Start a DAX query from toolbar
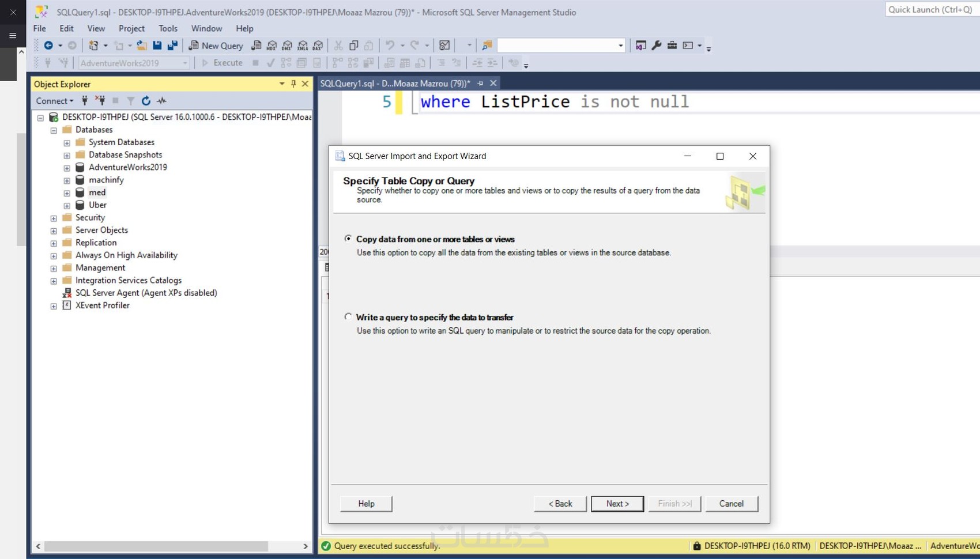This screenshot has width=980, height=559. (x=318, y=46)
